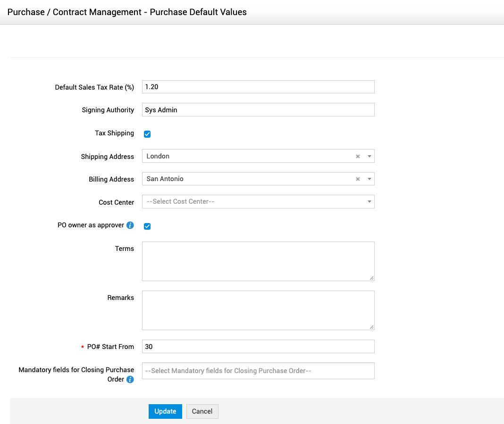504x424 pixels.
Task: Clear the San Antonio billing address selection
Action: tap(358, 179)
